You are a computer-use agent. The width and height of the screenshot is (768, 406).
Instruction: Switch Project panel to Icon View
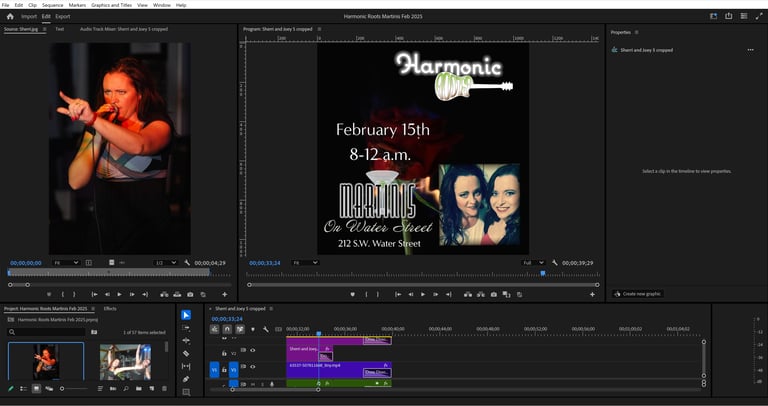click(x=36, y=388)
